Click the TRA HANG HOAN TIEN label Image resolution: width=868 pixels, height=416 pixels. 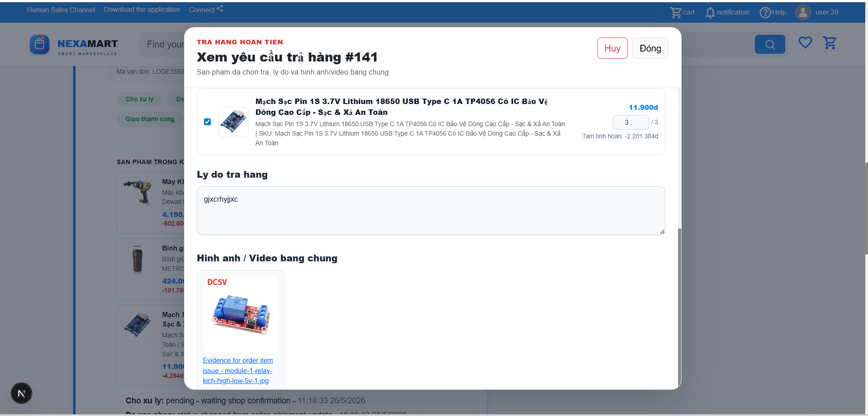pyautogui.click(x=240, y=42)
